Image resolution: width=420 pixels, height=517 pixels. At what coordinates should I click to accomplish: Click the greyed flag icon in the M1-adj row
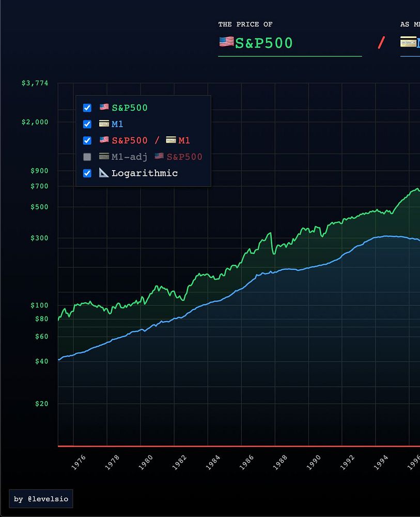159,156
